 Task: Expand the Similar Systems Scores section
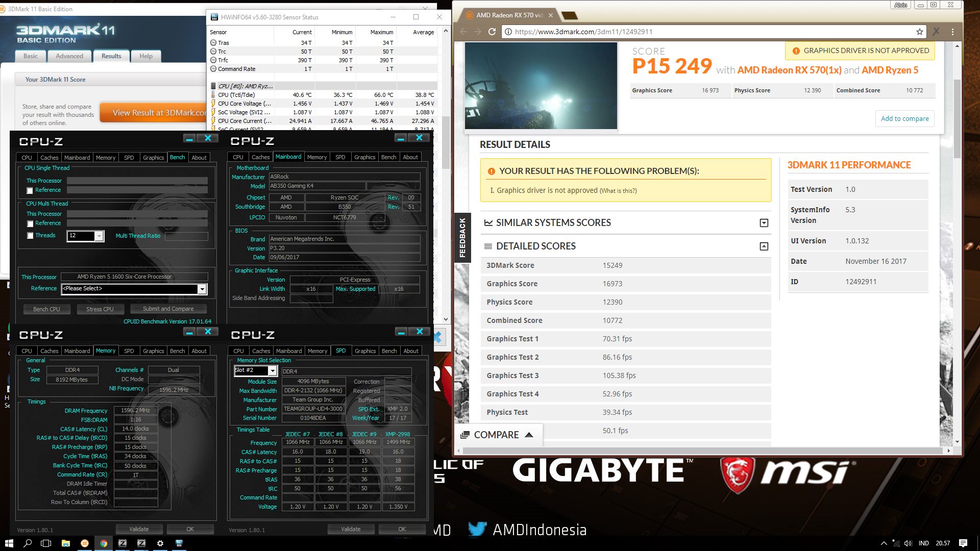(764, 223)
